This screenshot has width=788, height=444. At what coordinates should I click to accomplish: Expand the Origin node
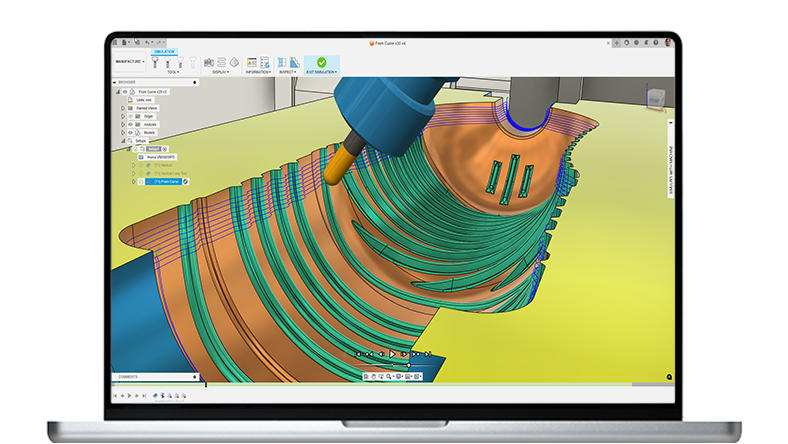[x=123, y=116]
